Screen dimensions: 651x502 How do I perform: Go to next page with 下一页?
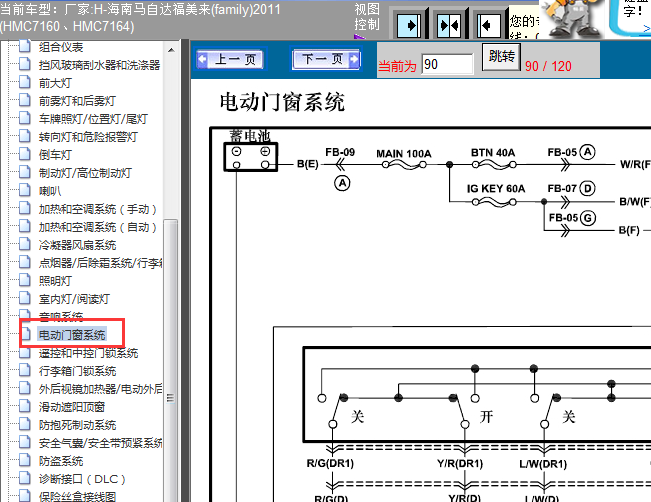[326, 59]
